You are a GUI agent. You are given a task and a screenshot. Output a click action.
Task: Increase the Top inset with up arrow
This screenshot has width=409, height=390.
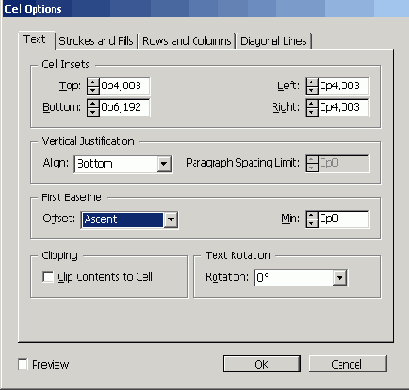tap(93, 82)
